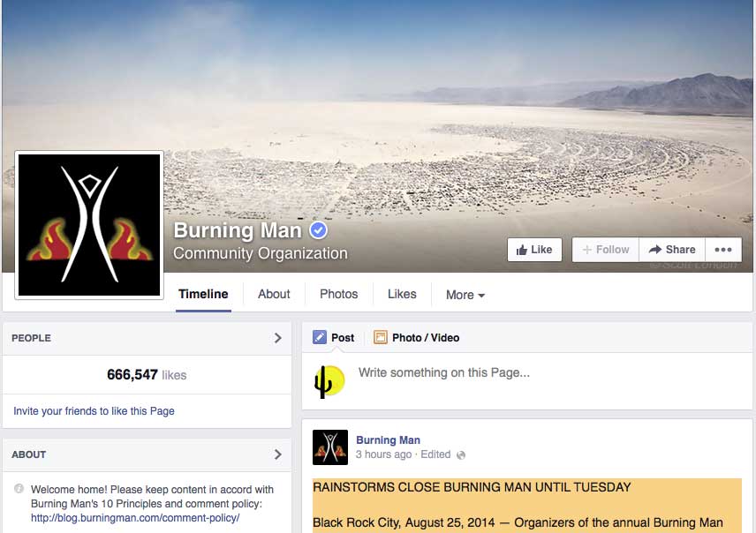Click Invite your friends to like this Page
Screen dimensions: 756x533
(94, 411)
